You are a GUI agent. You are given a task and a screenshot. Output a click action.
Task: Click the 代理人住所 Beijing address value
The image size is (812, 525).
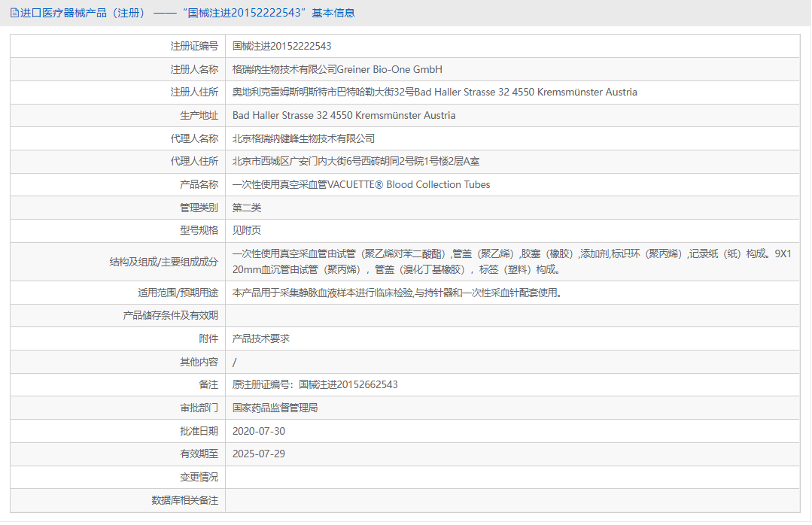[x=356, y=162]
